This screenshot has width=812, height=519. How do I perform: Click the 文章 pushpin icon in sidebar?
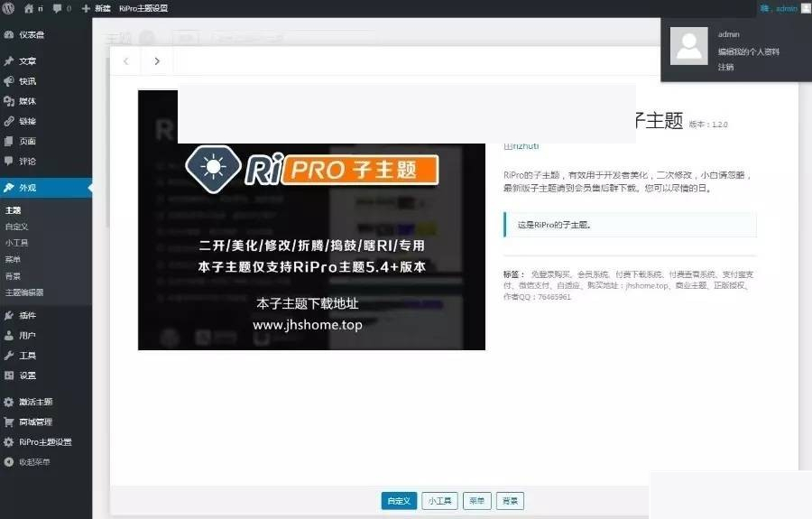click(x=9, y=61)
